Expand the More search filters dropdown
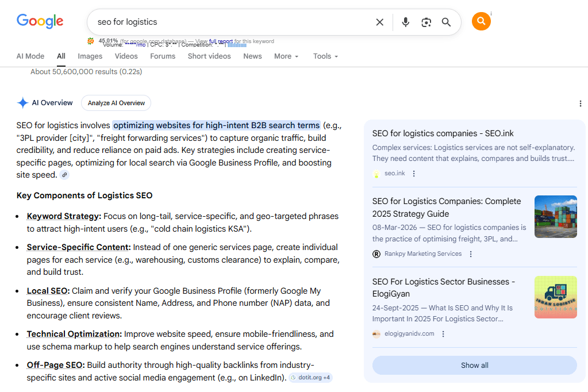 coord(286,56)
